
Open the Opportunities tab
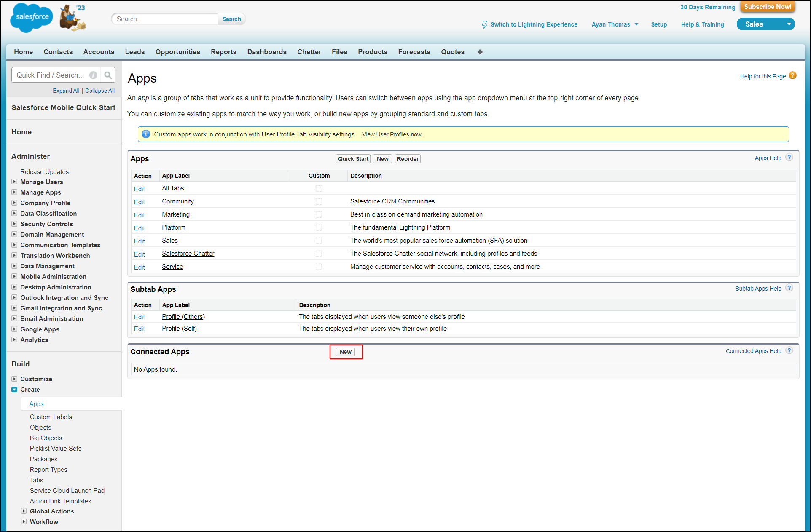(177, 52)
